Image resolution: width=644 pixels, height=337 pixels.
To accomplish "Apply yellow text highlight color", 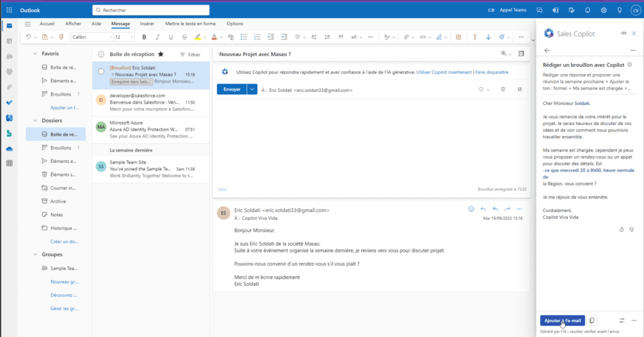I will (x=197, y=37).
